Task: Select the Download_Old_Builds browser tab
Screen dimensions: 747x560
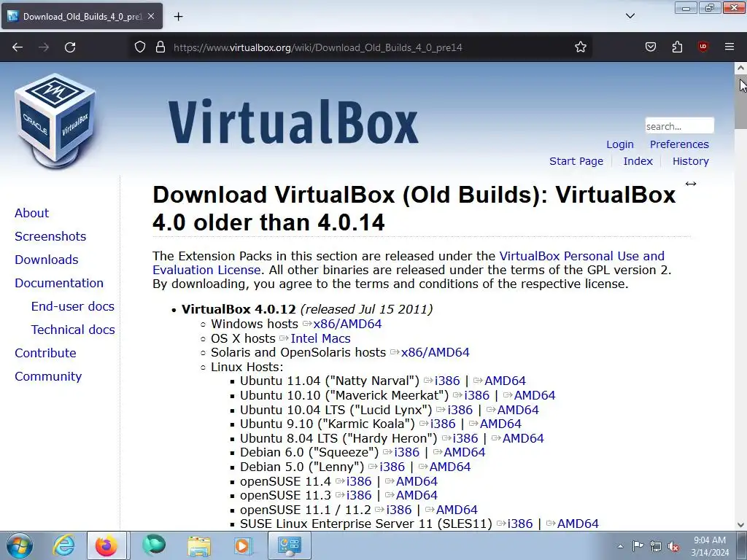Action: pos(82,16)
